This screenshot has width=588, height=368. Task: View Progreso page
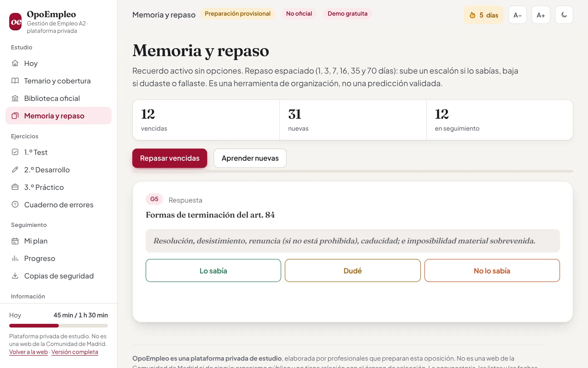[x=58, y=259]
